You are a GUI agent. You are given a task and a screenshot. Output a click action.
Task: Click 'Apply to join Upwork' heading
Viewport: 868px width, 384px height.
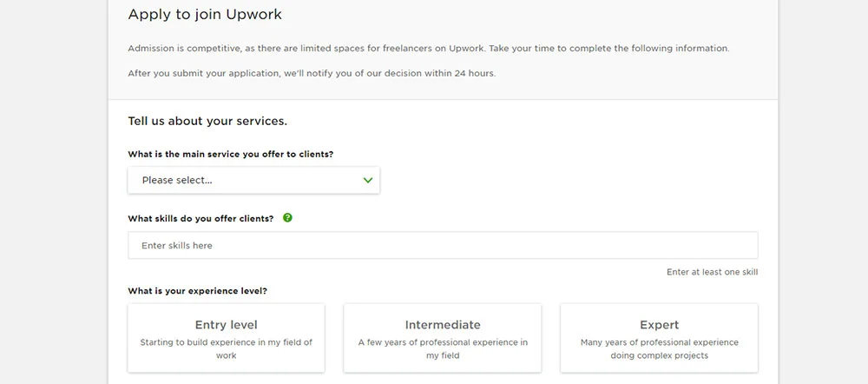(x=205, y=15)
